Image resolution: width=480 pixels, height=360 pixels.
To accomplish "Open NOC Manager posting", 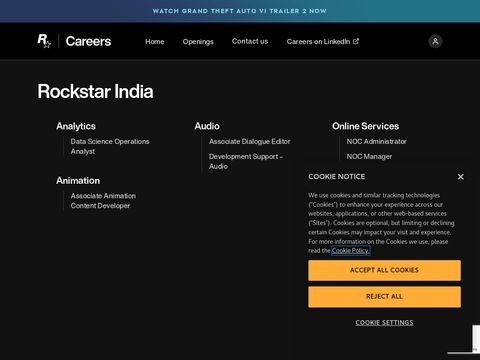I will pos(369,156).
